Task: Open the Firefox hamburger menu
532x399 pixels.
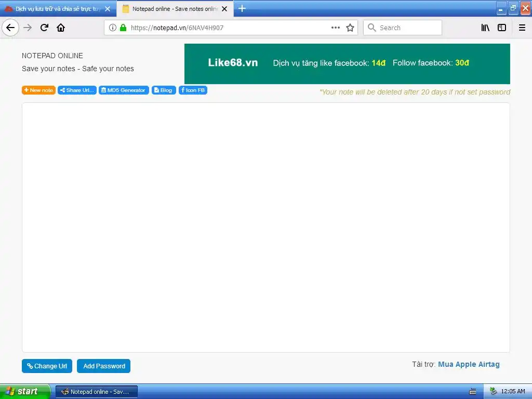Action: pos(522,28)
